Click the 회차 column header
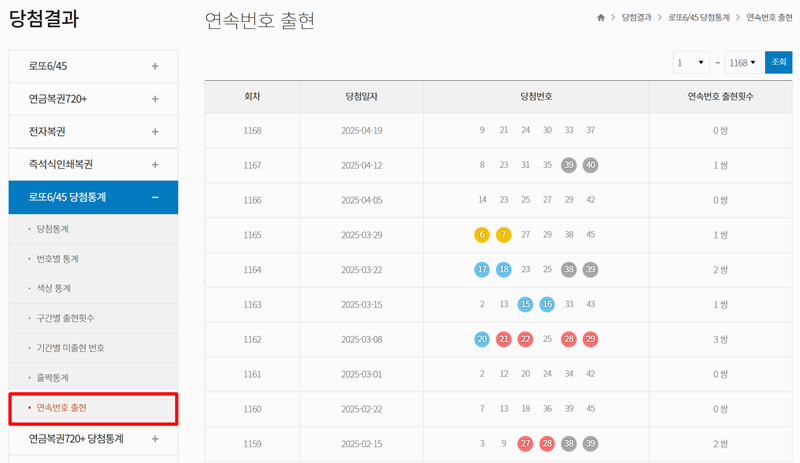800x463 pixels. tap(253, 96)
